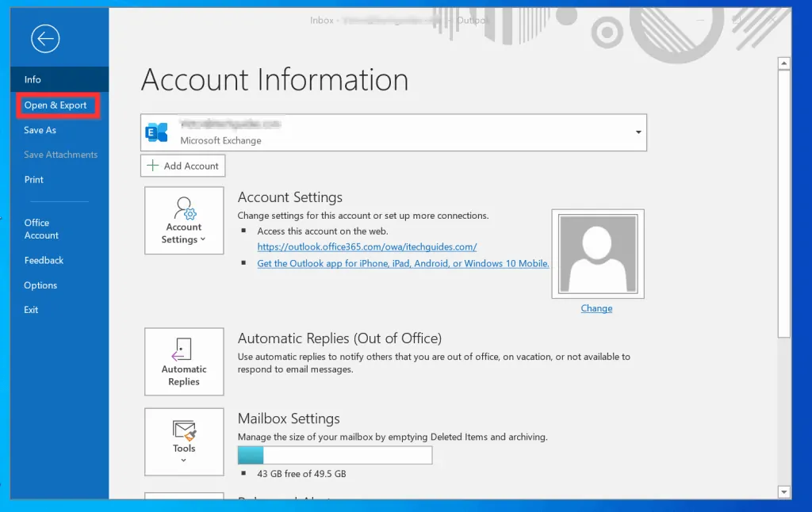Open the Get the Outlook app link
Image resolution: width=812 pixels, height=512 pixels.
tap(403, 263)
